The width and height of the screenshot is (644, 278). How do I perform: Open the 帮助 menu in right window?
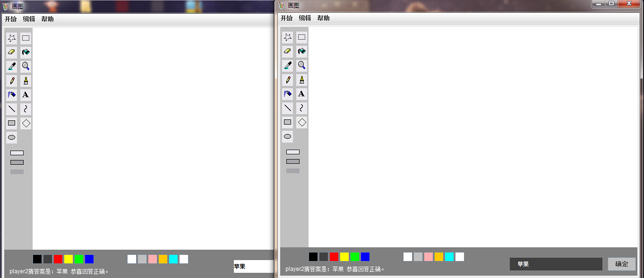point(323,18)
